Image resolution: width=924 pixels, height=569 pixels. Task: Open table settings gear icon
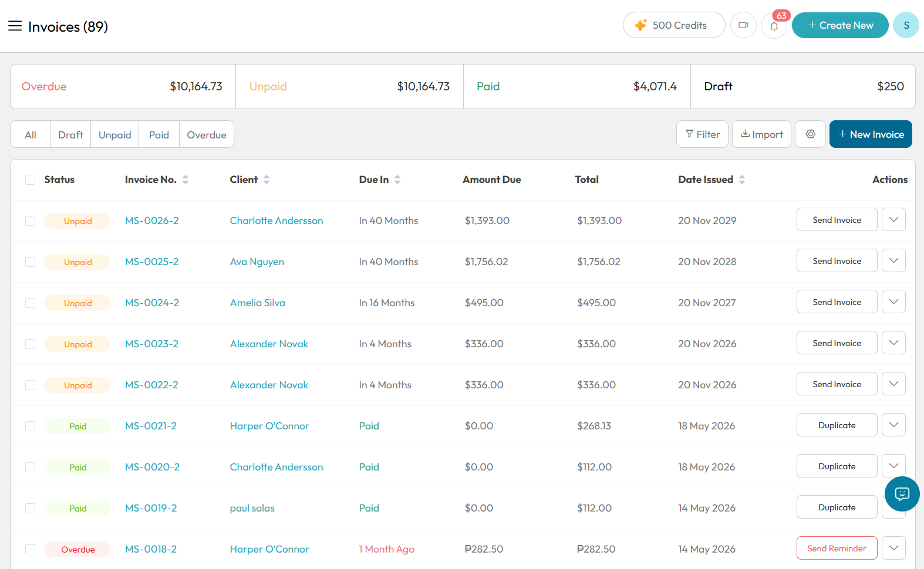[810, 134]
